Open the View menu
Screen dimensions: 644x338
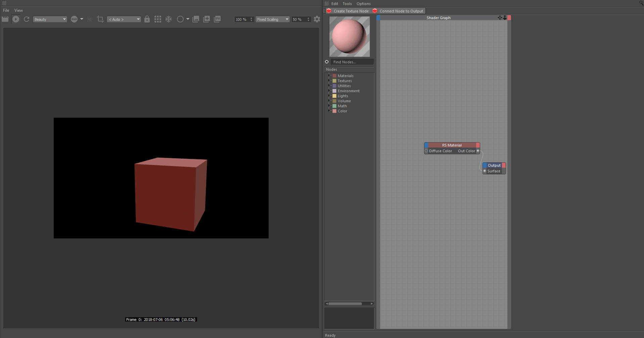coord(18,10)
